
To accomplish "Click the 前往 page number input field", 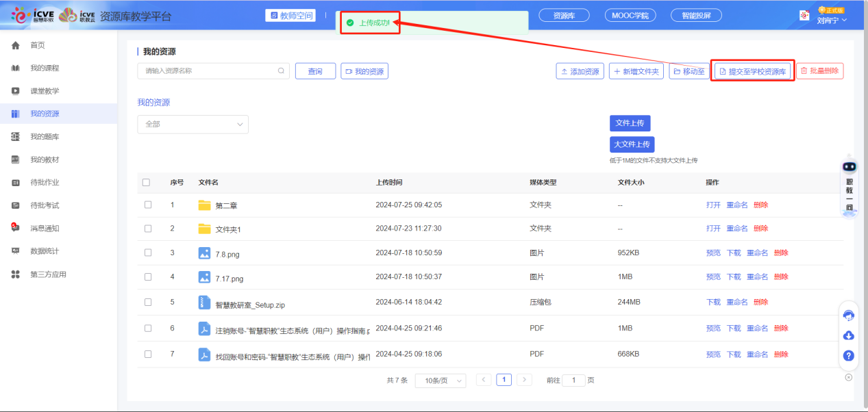I will click(573, 381).
